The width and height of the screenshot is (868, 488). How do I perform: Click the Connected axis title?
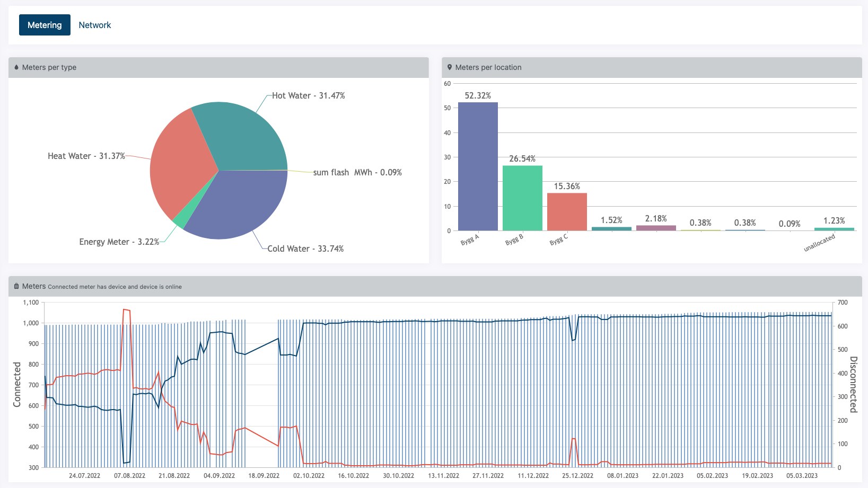[17, 385]
